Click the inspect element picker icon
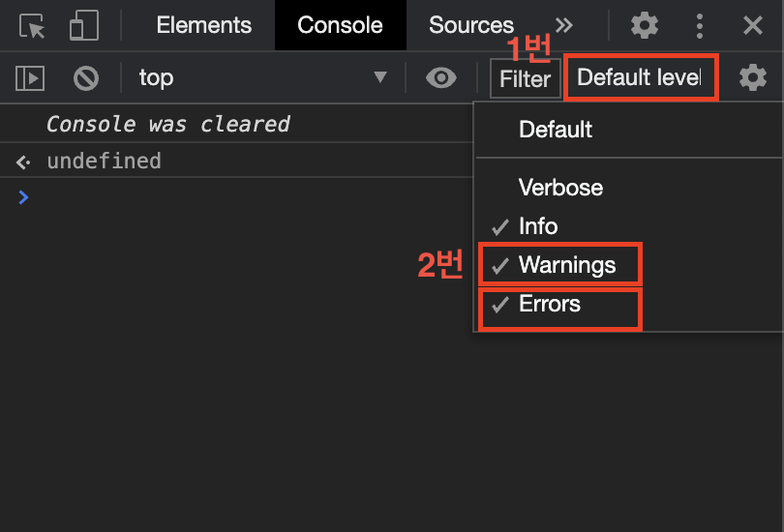This screenshot has height=532, width=784. (34, 26)
